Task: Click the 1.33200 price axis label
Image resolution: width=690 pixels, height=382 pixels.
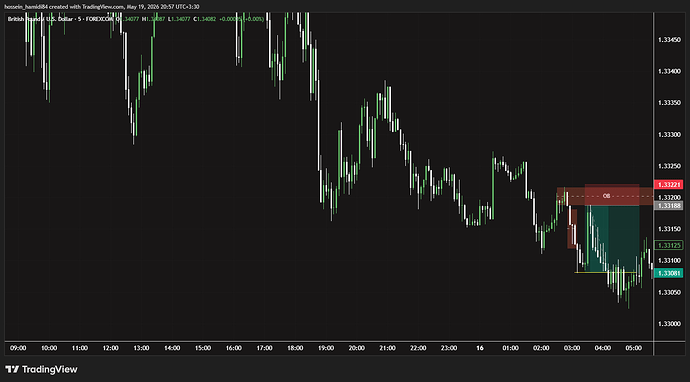Action: [x=668, y=197]
